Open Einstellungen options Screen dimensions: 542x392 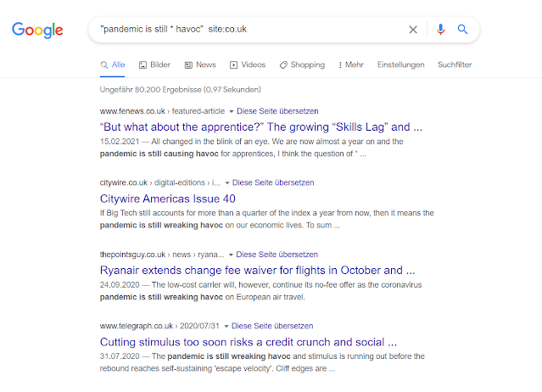(401, 64)
